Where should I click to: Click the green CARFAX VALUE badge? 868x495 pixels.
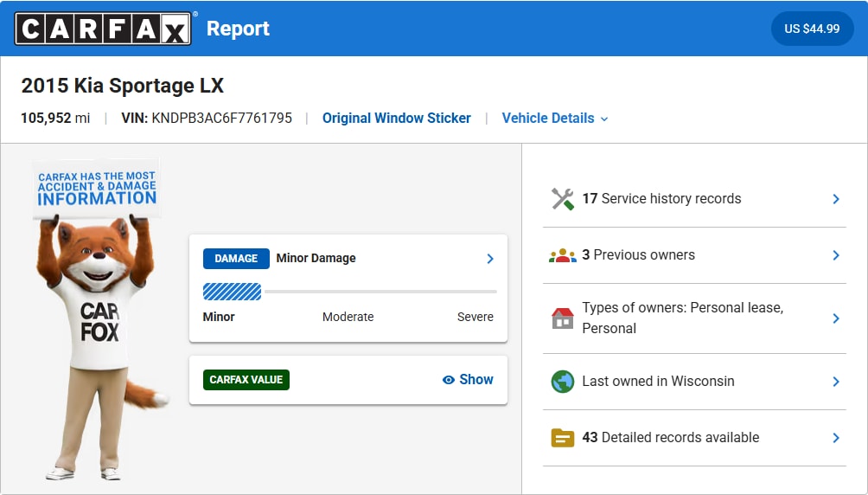coord(246,380)
